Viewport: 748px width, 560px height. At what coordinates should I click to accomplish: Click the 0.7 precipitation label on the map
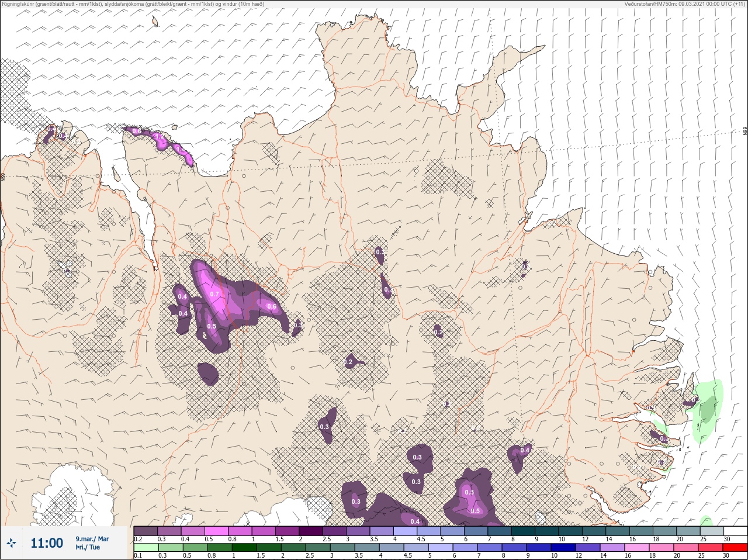(x=214, y=294)
